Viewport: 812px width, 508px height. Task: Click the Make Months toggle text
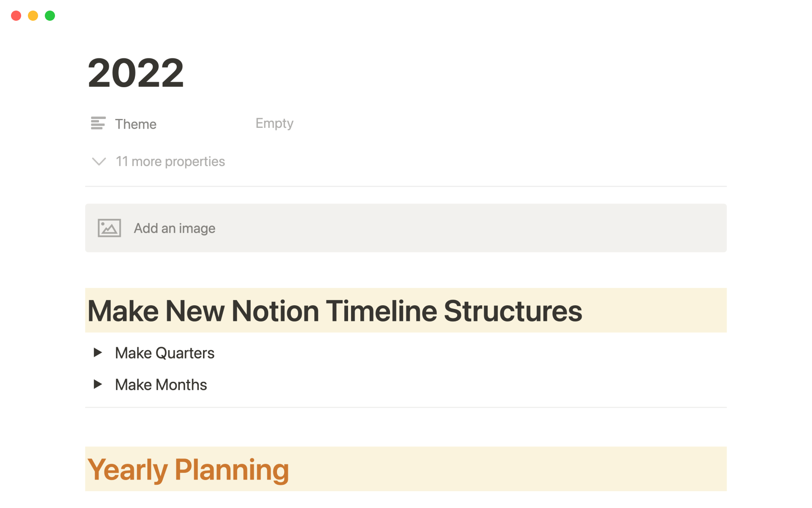click(x=161, y=385)
